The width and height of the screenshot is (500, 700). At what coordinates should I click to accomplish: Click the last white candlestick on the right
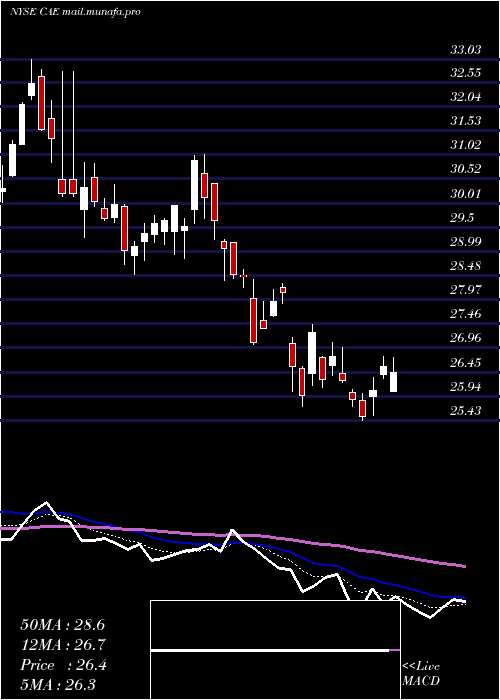[393, 382]
